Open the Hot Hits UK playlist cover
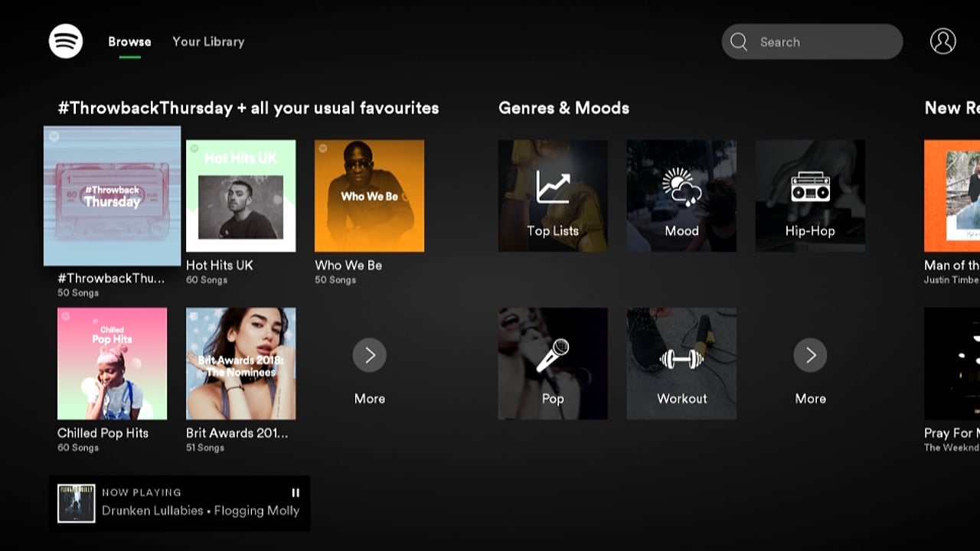 [241, 196]
